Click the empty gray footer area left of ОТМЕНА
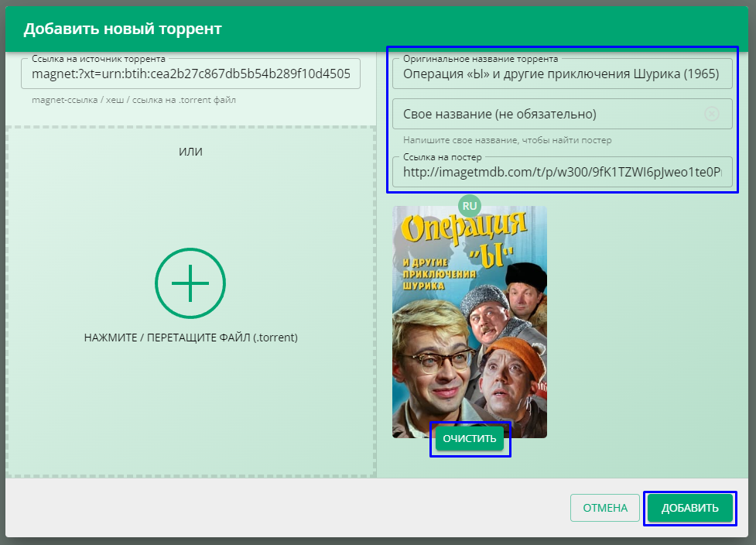The image size is (756, 545). point(286,508)
